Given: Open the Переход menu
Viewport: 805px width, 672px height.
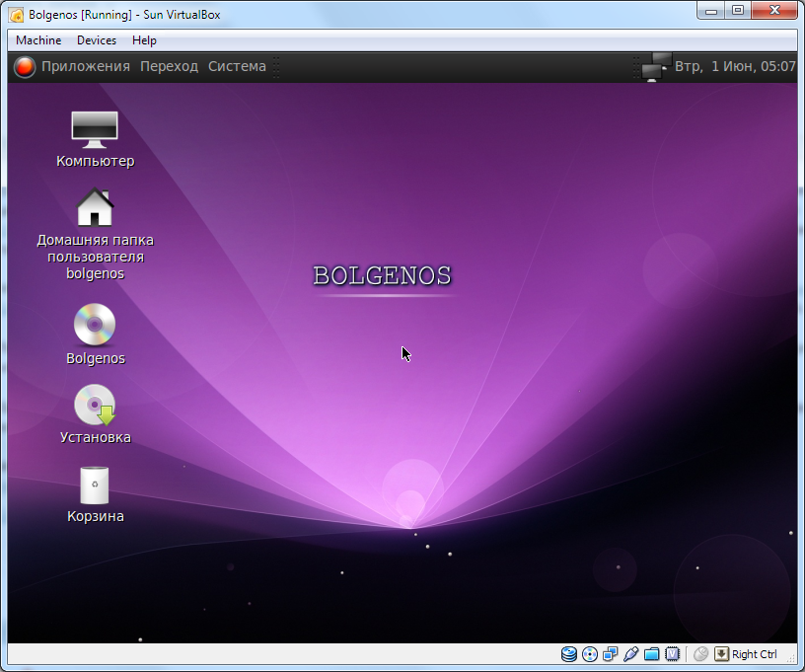Looking at the screenshot, I should point(169,66).
